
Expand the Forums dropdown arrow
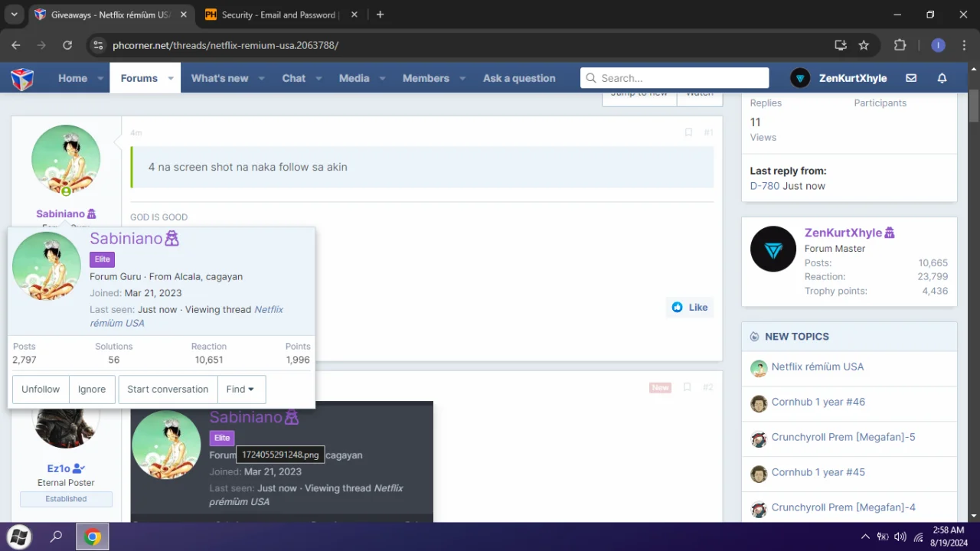pos(171,78)
